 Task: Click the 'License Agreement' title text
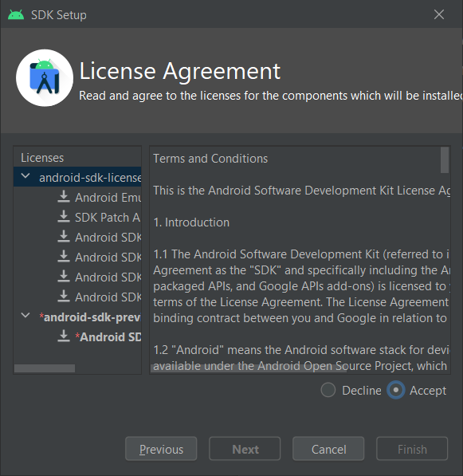(179, 72)
